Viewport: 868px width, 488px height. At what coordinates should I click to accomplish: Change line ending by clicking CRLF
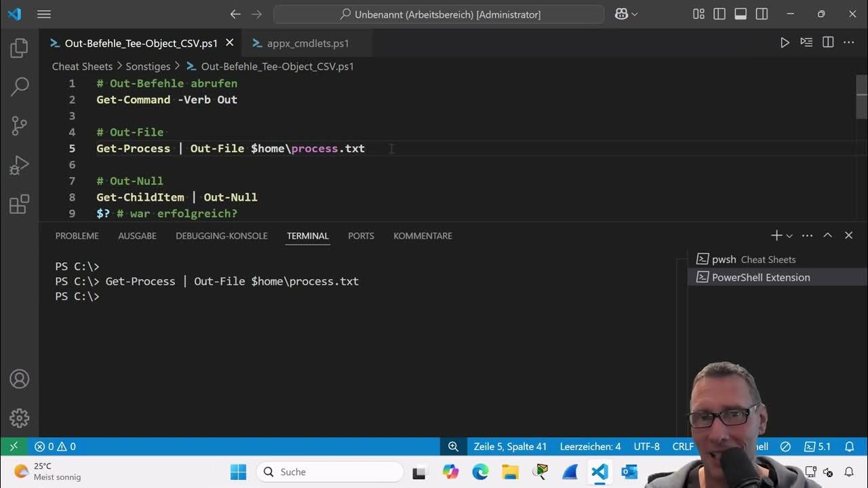pos(682,446)
